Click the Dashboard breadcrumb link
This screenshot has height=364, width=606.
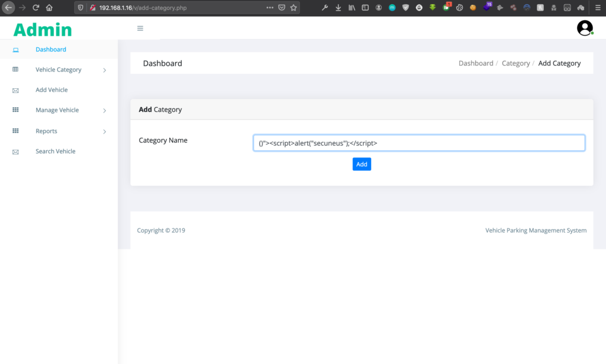tap(476, 63)
